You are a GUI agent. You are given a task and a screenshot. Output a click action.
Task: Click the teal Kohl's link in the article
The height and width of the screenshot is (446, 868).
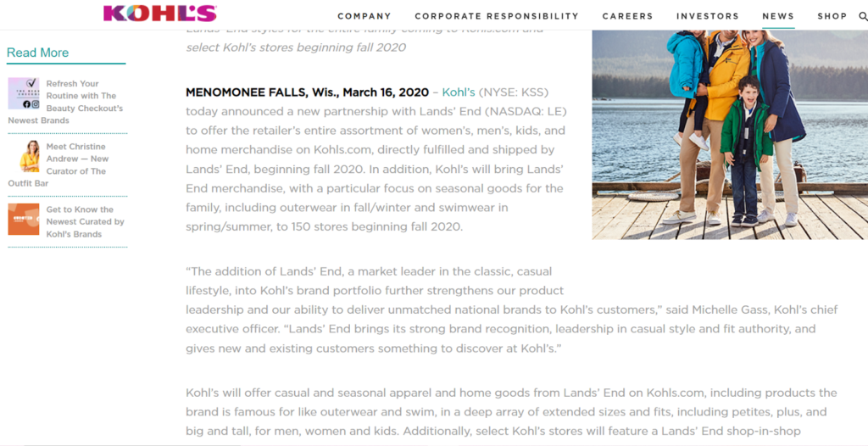459,92
